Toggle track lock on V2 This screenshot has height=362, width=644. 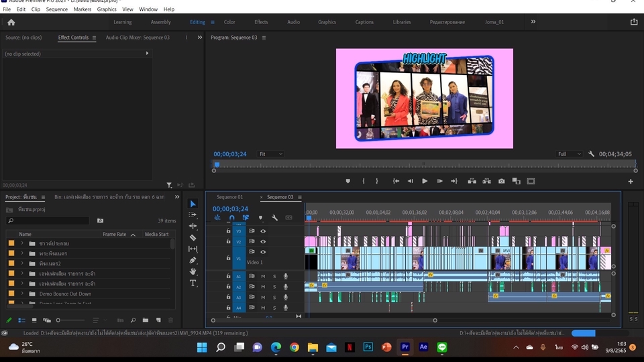tap(228, 241)
